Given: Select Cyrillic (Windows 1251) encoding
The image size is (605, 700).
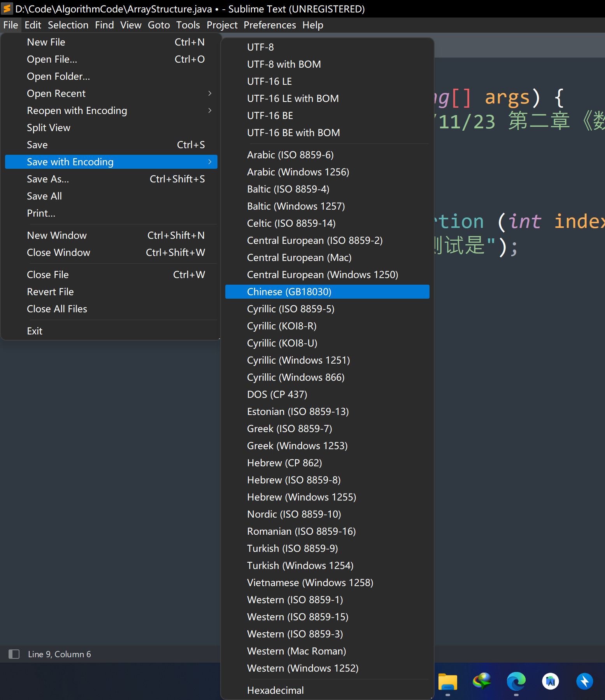Looking at the screenshot, I should pos(327,360).
